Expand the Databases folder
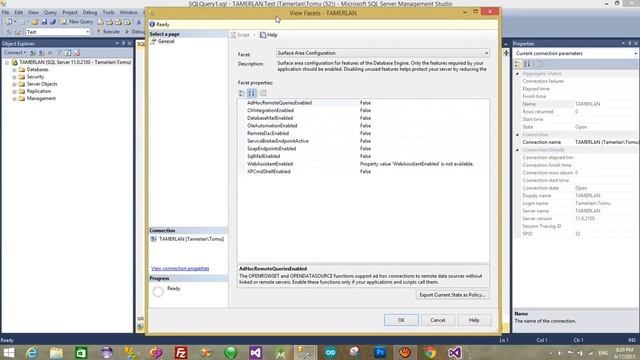The image size is (640, 360). pos(14,70)
